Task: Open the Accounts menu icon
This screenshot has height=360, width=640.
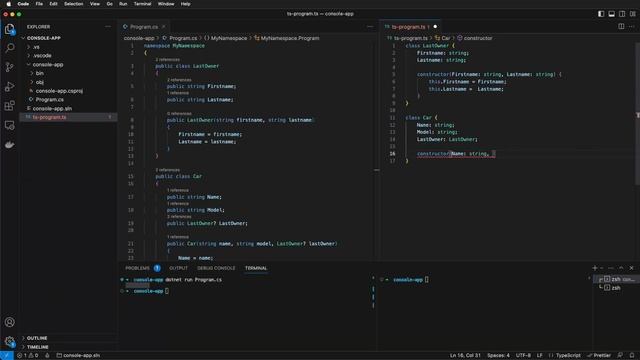Action: coord(9,322)
